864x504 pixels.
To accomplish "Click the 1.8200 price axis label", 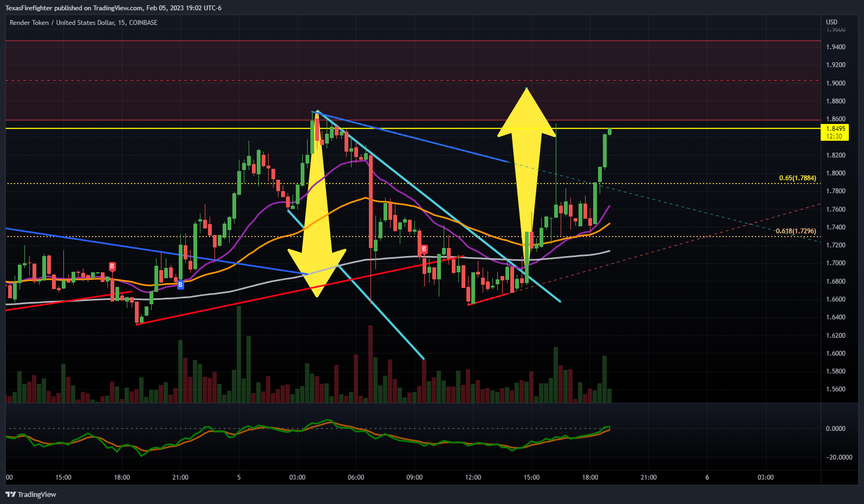I will tap(835, 155).
